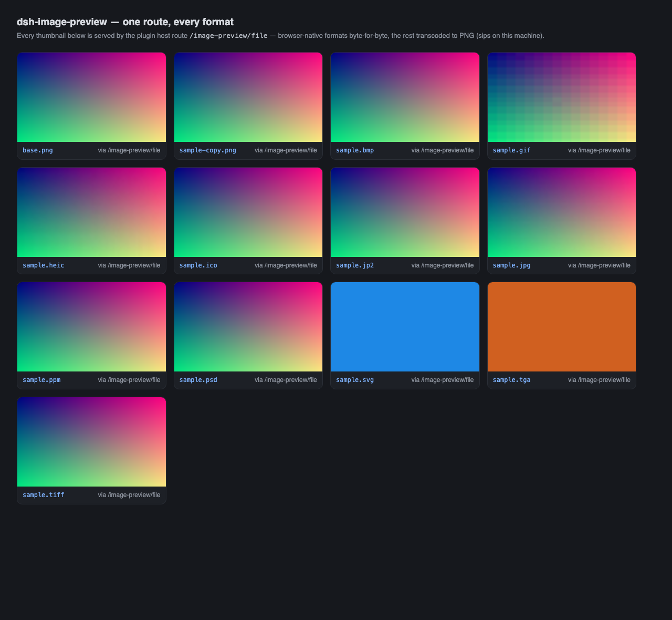The width and height of the screenshot is (672, 620).
Task: Click the sample.heic file name
Action: pos(44,265)
